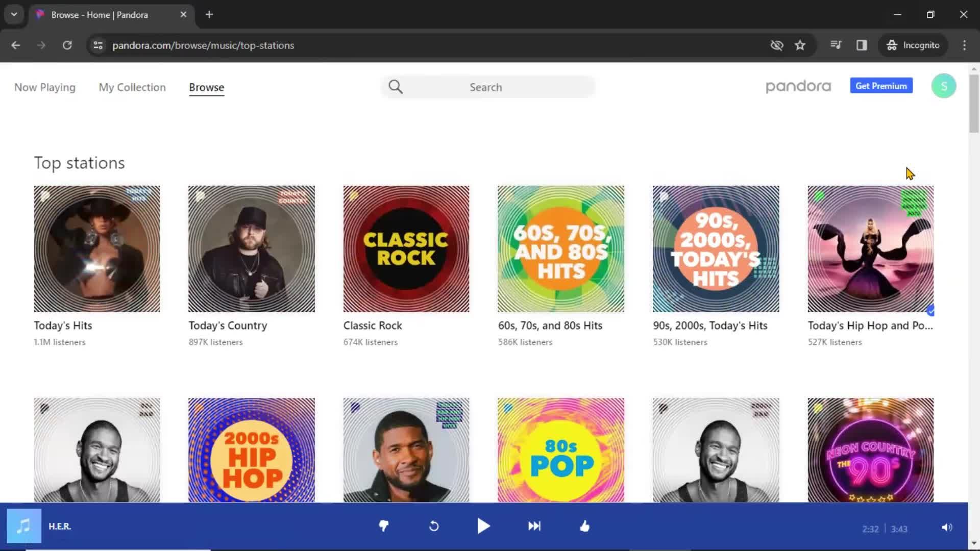Open Neon Country the 90s thumbnail
The image size is (980, 551).
(x=870, y=450)
